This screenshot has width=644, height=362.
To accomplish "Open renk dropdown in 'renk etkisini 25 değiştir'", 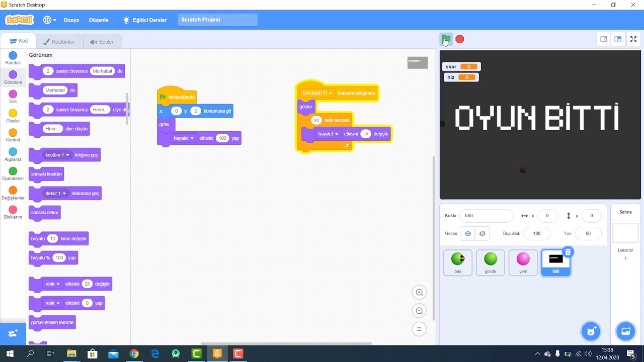I will [53, 284].
